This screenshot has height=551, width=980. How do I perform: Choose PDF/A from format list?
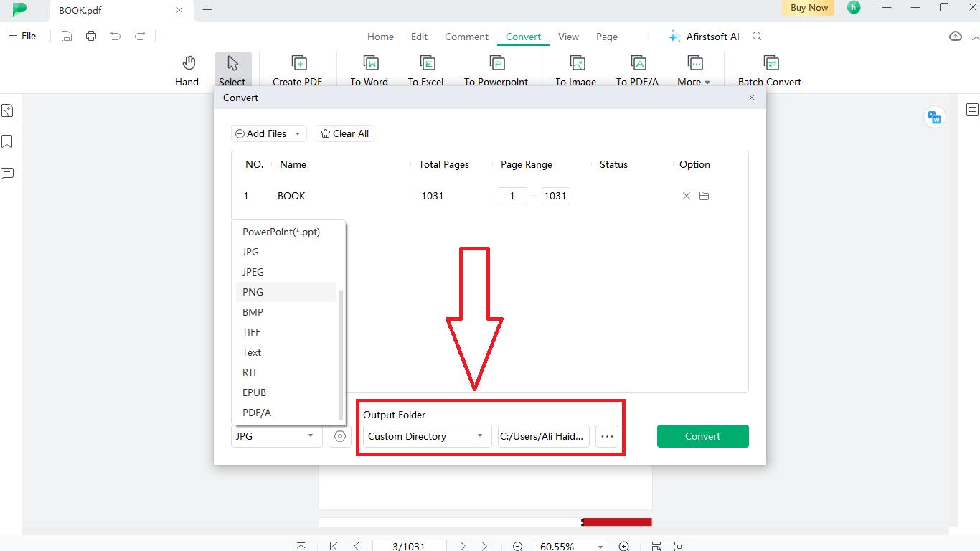click(x=286, y=413)
